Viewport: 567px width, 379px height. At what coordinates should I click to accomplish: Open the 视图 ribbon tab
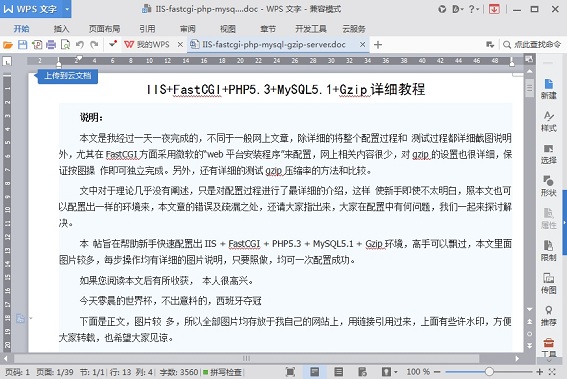pyautogui.click(x=228, y=29)
